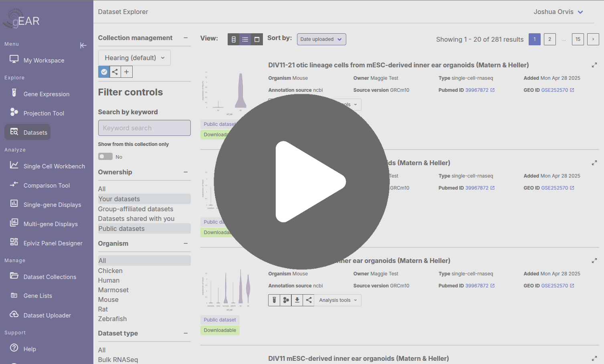Open the 'Hearing (default)' collection dropdown
Screen dimensions: 604x364
134,58
